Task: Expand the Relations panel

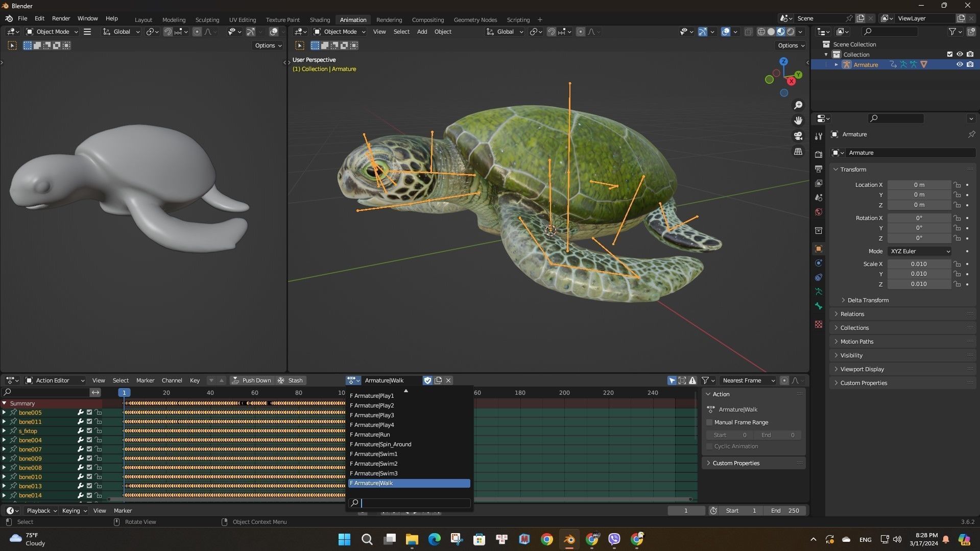Action: 852,314
